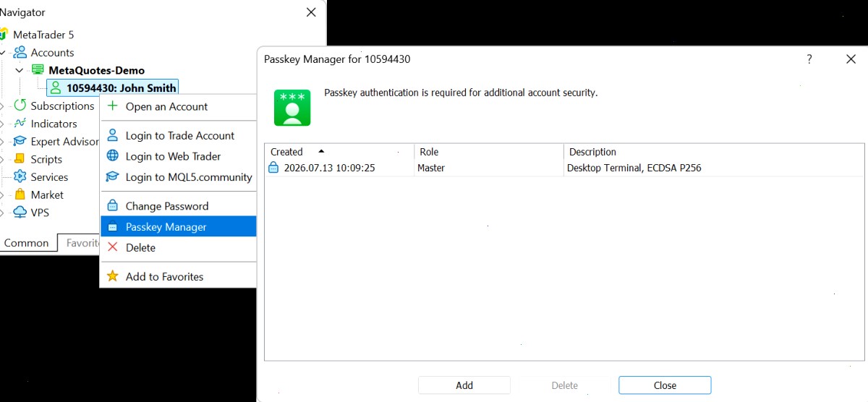Click the Accounts people icon
The width and height of the screenshot is (868, 402).
[x=20, y=52]
